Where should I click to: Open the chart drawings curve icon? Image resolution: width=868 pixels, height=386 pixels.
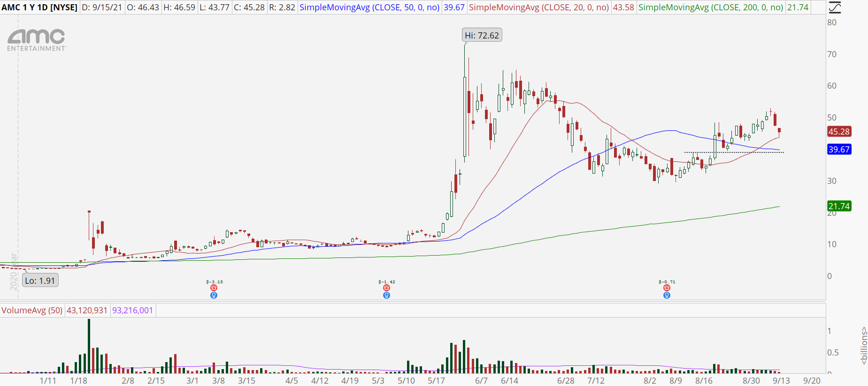(x=835, y=8)
